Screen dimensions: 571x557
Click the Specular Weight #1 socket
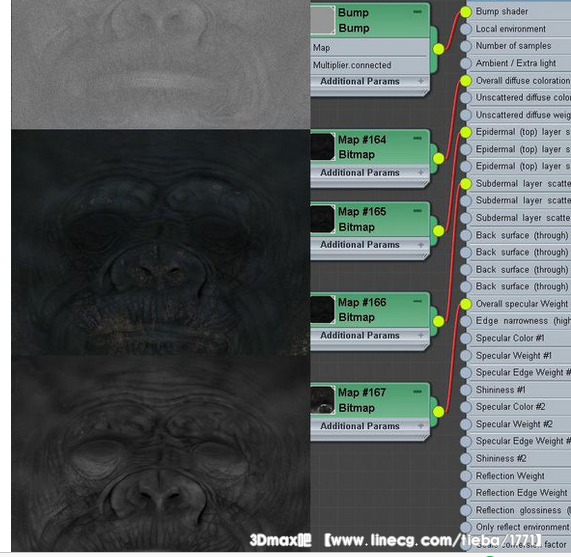coord(466,356)
